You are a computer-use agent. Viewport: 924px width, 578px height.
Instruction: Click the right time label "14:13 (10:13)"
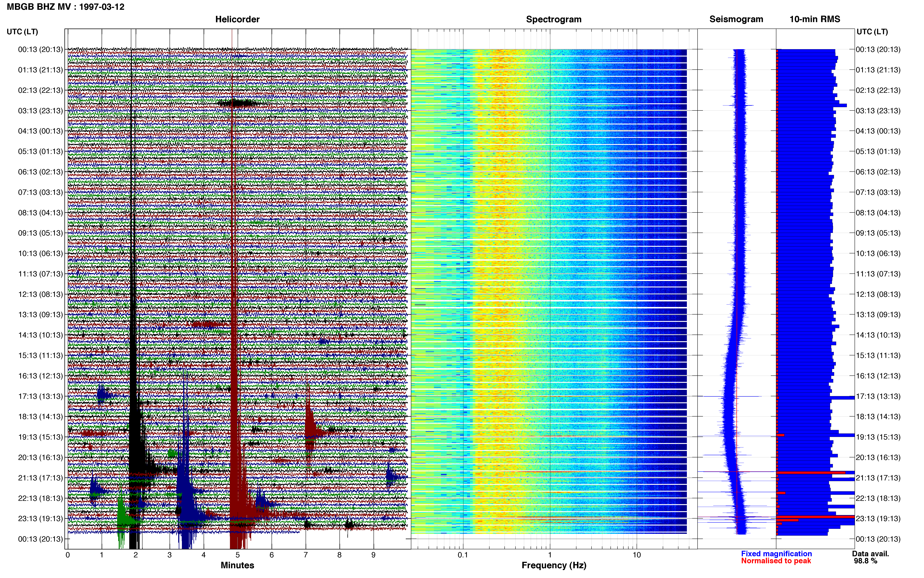878,335
